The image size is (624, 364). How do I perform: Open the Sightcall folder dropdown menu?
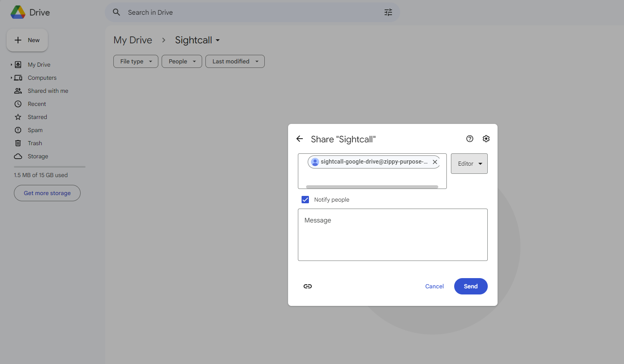(x=218, y=40)
